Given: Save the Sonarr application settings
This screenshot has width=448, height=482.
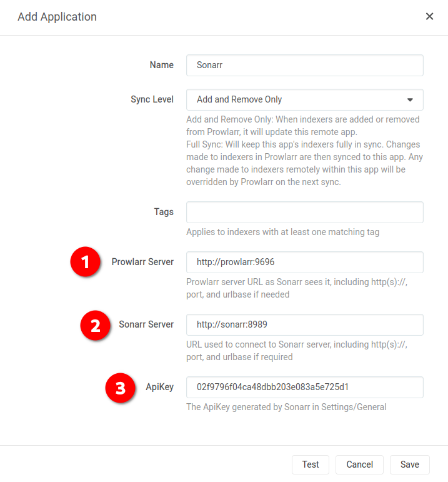Looking at the screenshot, I should 410,464.
